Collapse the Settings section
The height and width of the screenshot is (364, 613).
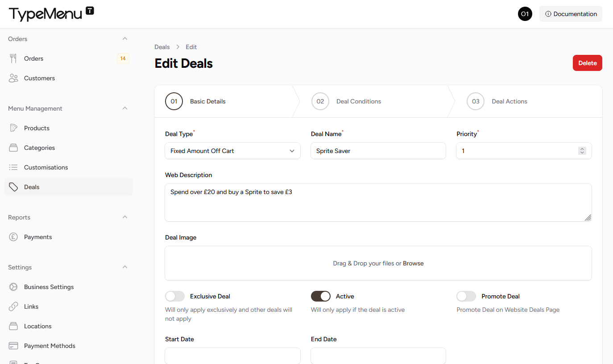pyautogui.click(x=125, y=267)
